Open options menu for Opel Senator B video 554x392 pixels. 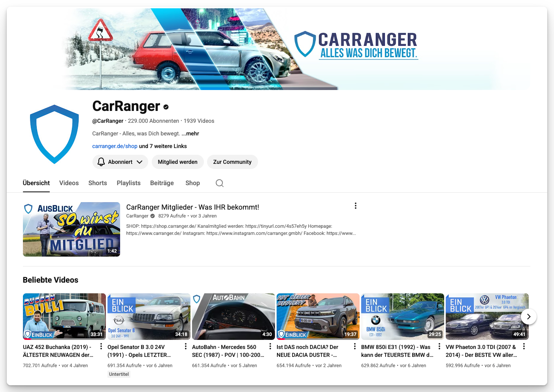click(186, 346)
